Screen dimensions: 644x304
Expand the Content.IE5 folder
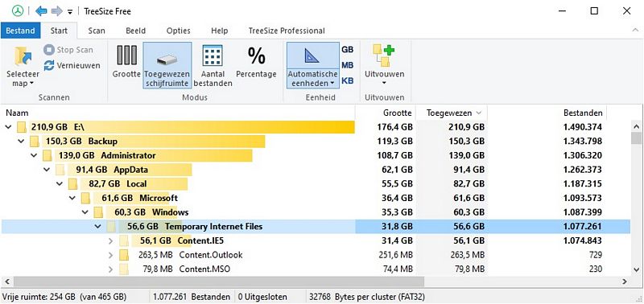[110, 240]
